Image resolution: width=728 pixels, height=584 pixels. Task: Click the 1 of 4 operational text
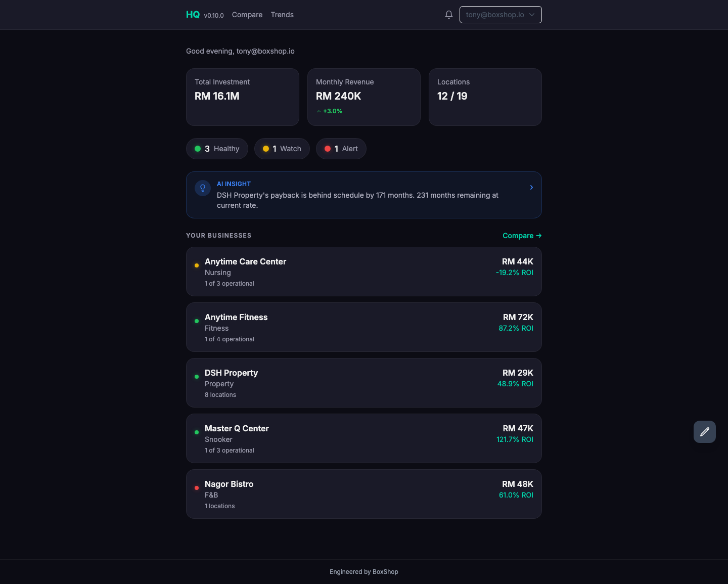point(230,339)
